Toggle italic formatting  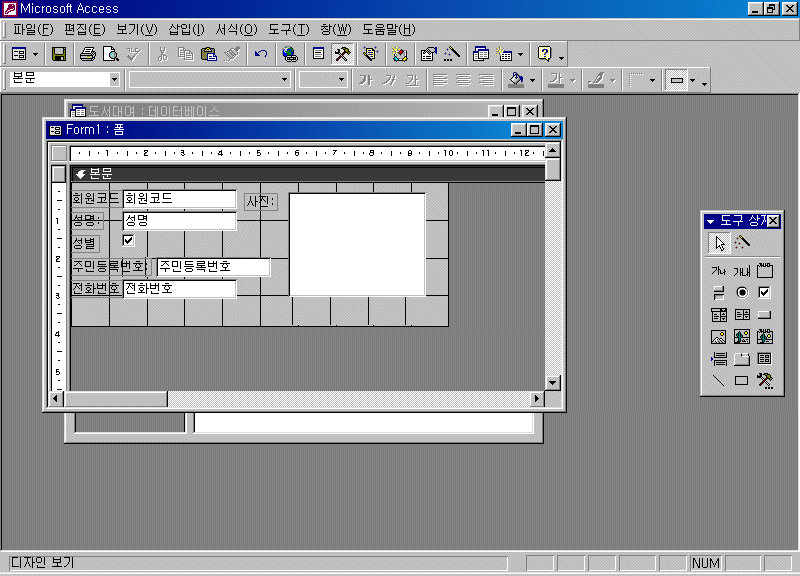(x=389, y=80)
